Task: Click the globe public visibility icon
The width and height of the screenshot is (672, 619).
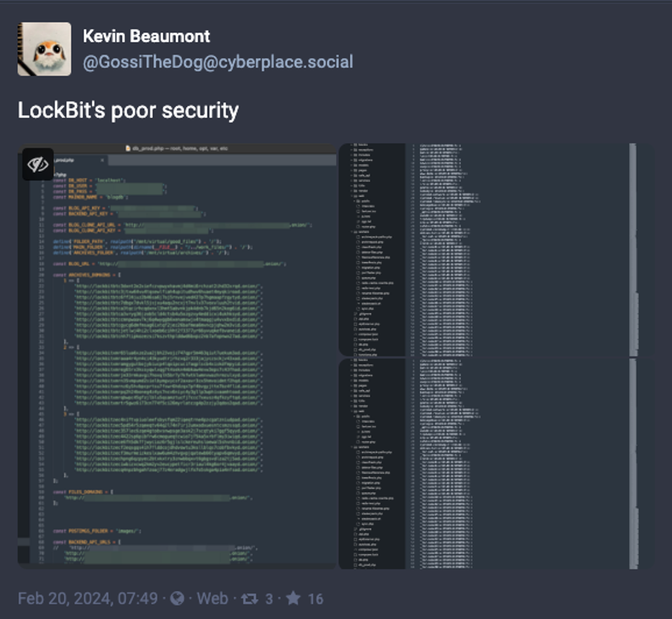Action: 177,598
